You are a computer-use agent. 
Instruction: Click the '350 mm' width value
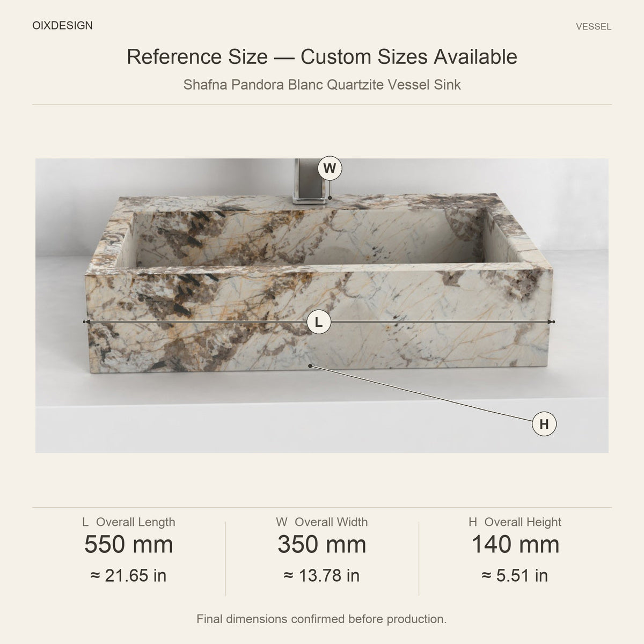322,545
